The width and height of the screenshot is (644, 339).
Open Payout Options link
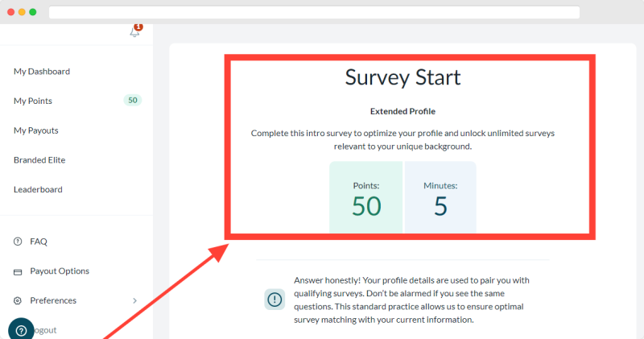60,271
